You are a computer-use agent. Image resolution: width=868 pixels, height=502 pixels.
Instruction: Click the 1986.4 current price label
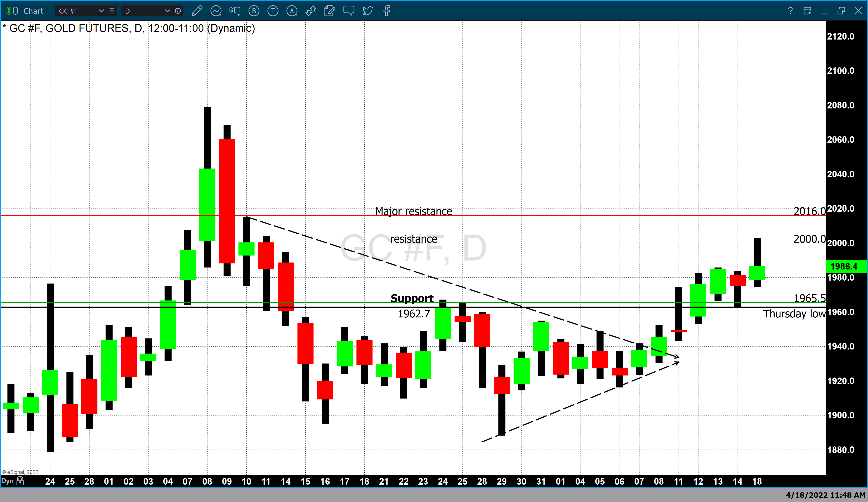pyautogui.click(x=846, y=266)
